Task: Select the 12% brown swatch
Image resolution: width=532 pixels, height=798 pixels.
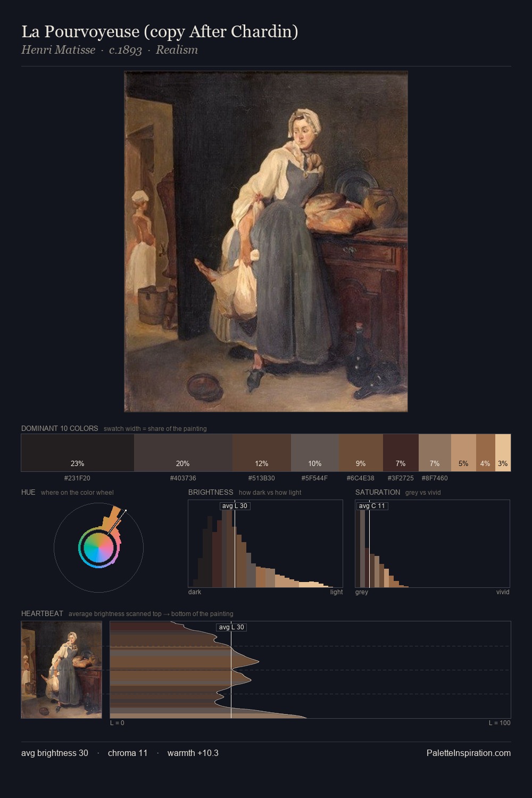Action: [262, 453]
